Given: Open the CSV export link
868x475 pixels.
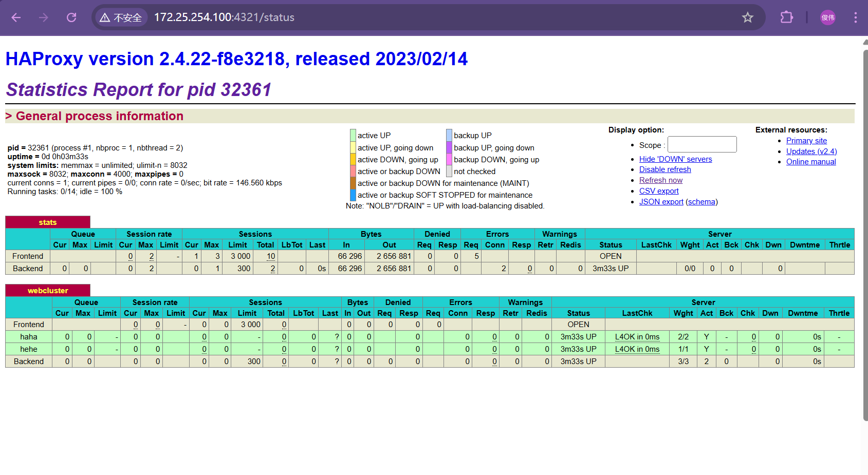Looking at the screenshot, I should (659, 191).
